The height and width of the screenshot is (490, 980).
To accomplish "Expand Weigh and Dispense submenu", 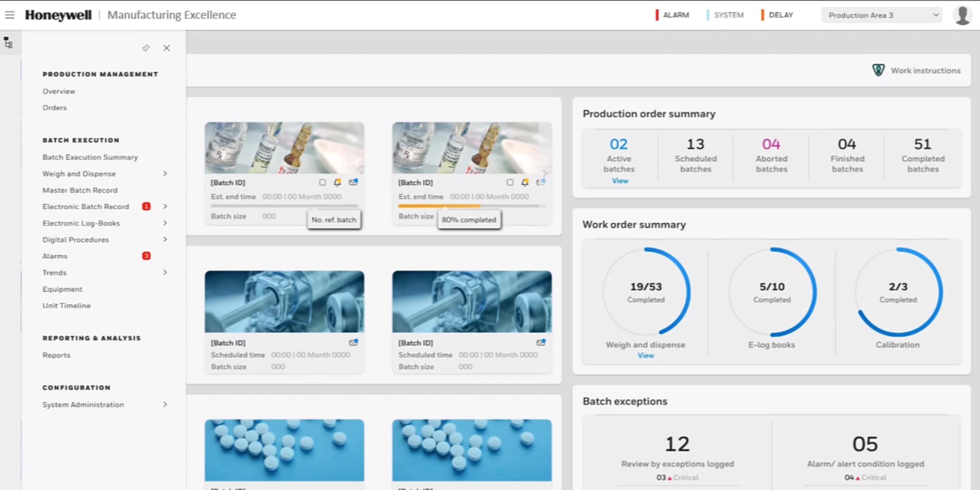I will [165, 174].
